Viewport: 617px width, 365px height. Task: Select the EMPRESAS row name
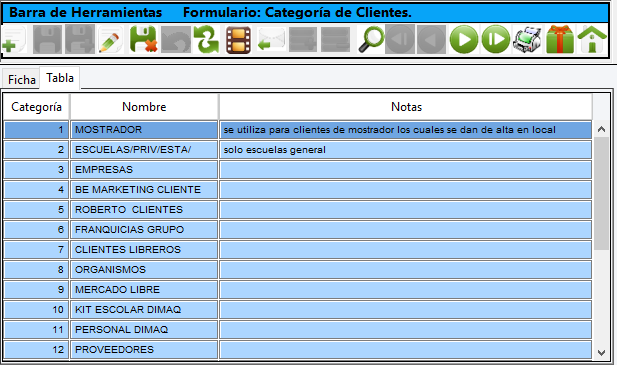[144, 170]
